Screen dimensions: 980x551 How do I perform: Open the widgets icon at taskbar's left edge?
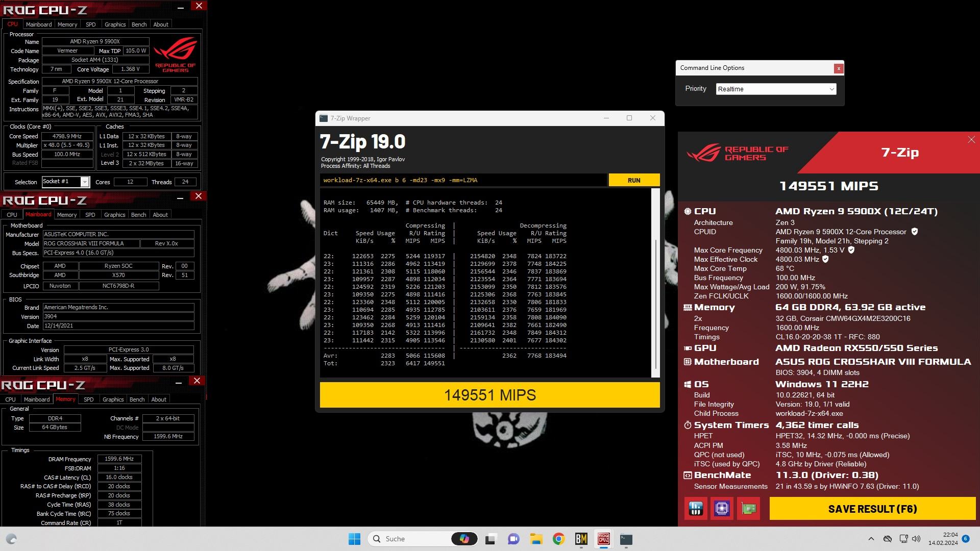(x=11, y=539)
